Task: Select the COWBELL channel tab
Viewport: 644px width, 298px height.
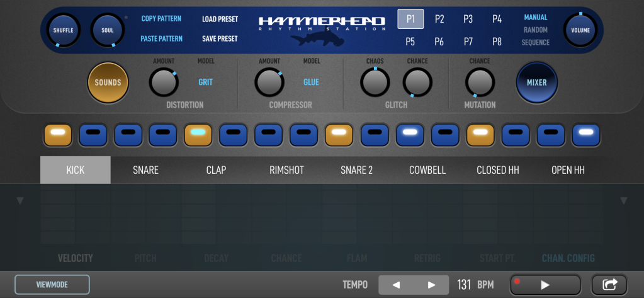Action: coord(427,170)
